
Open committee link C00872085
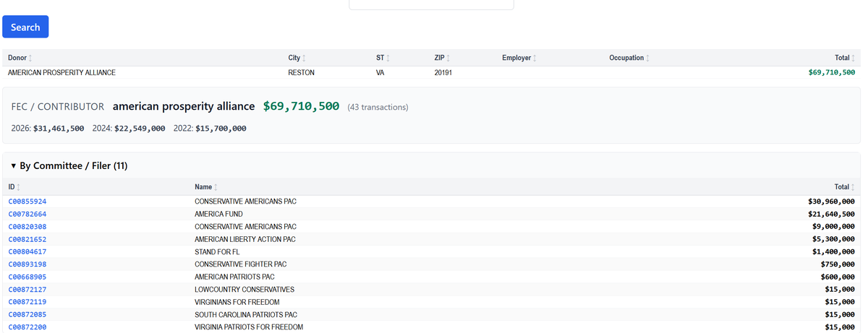point(27,315)
